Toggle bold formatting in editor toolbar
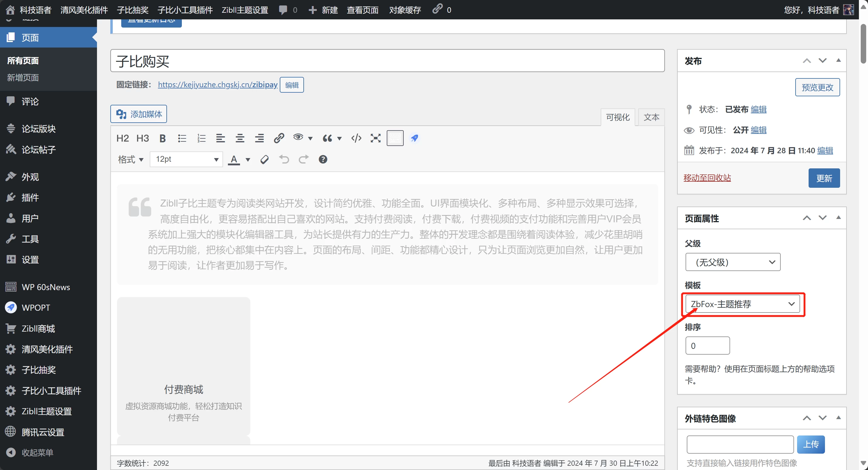The height and width of the screenshot is (470, 868). pyautogui.click(x=162, y=138)
